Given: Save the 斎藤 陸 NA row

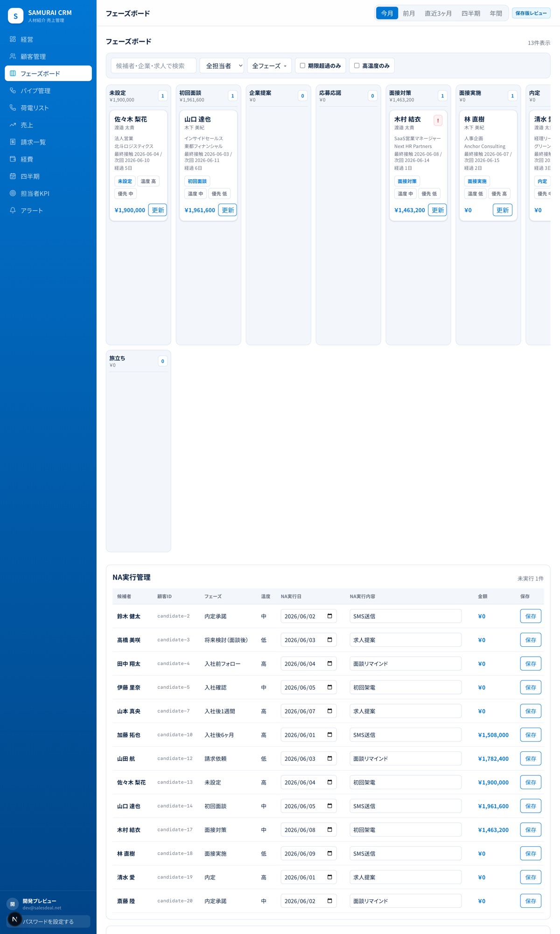Looking at the screenshot, I should pos(531,901).
